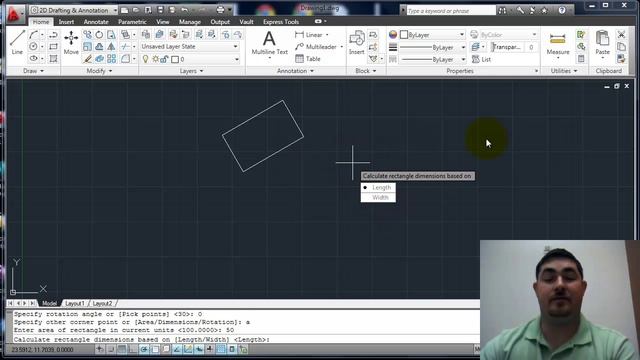Select the Fillet tool in Modify panel
This screenshot has width=640, height=360.
pyautogui.click(x=125, y=59)
